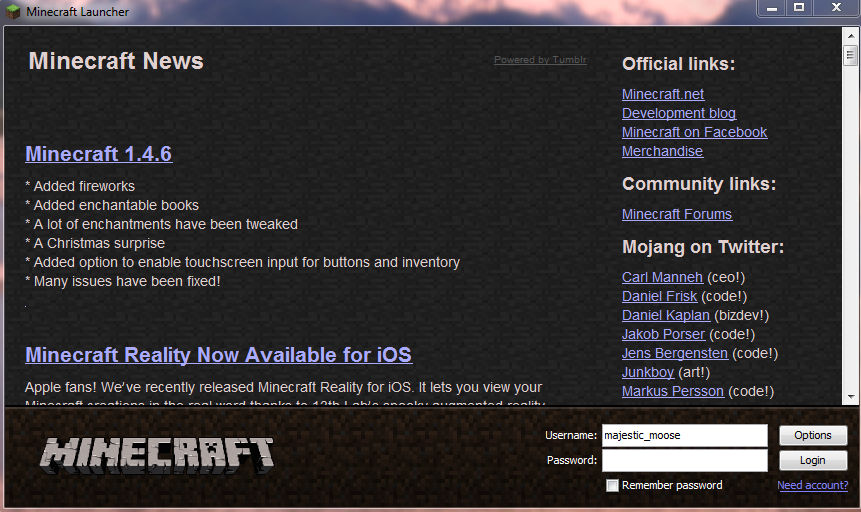Image resolution: width=861 pixels, height=512 pixels.
Task: Click the "Mojang on Twitter:" heading
Action: click(703, 247)
